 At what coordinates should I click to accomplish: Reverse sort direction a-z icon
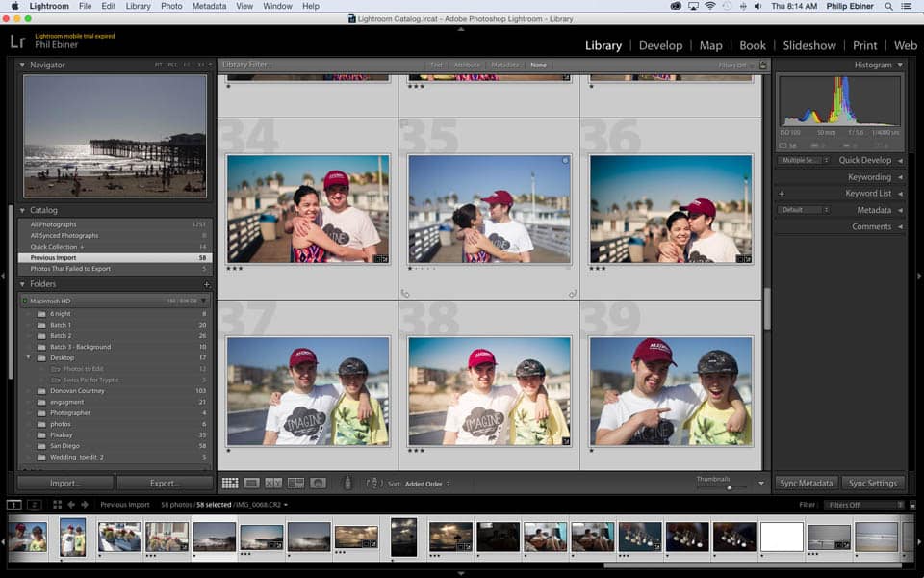pos(374,483)
